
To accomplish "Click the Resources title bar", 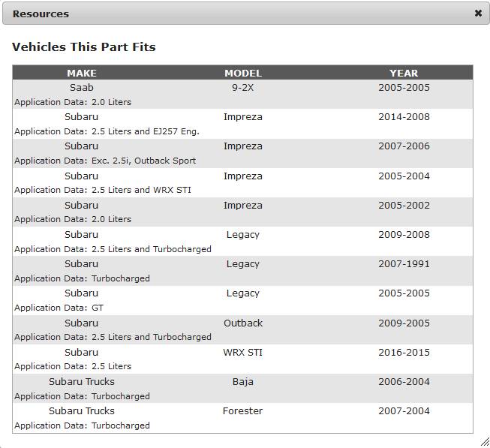I will point(245,14).
